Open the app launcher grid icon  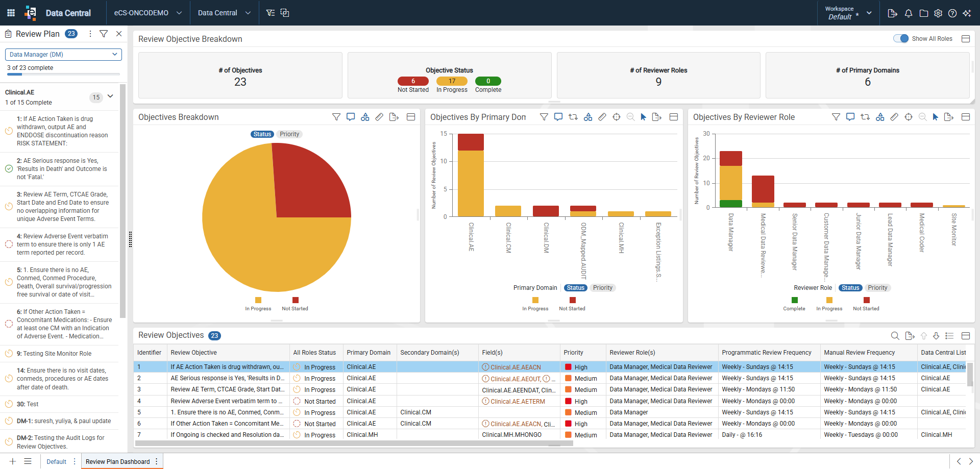point(11,13)
